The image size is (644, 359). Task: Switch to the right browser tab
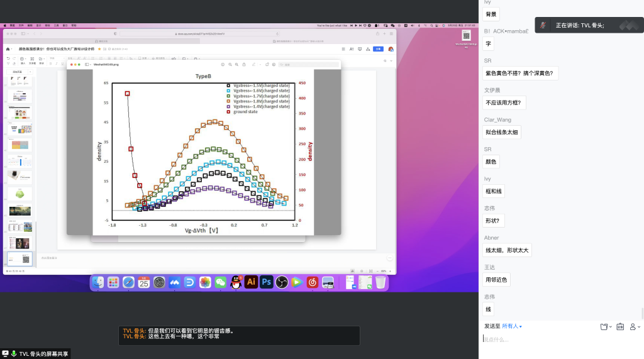click(x=298, y=41)
